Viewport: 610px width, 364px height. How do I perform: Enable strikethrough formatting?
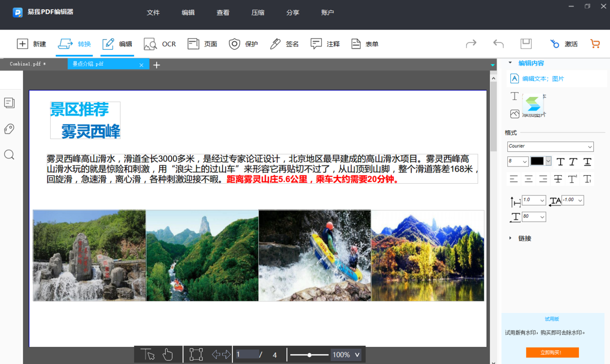[558, 179]
